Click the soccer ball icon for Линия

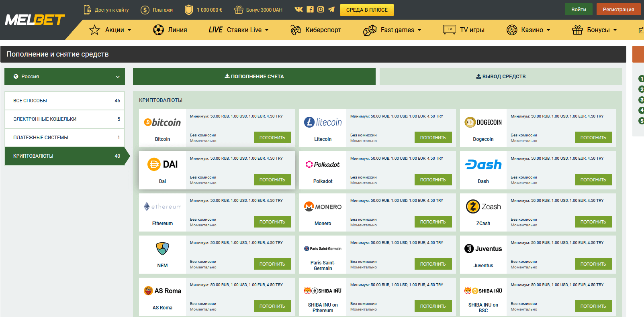[158, 30]
